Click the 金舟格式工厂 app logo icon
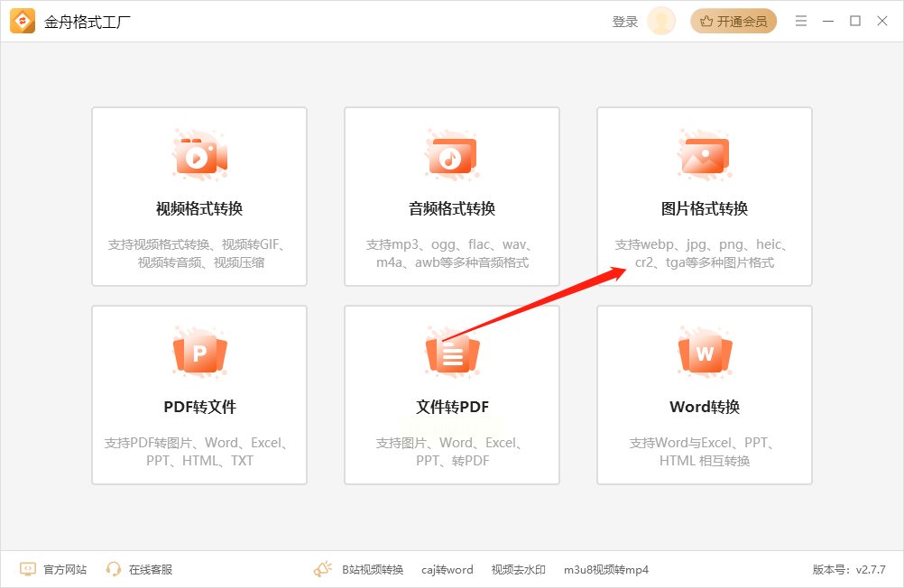This screenshot has height=588, width=904. pos(23,22)
